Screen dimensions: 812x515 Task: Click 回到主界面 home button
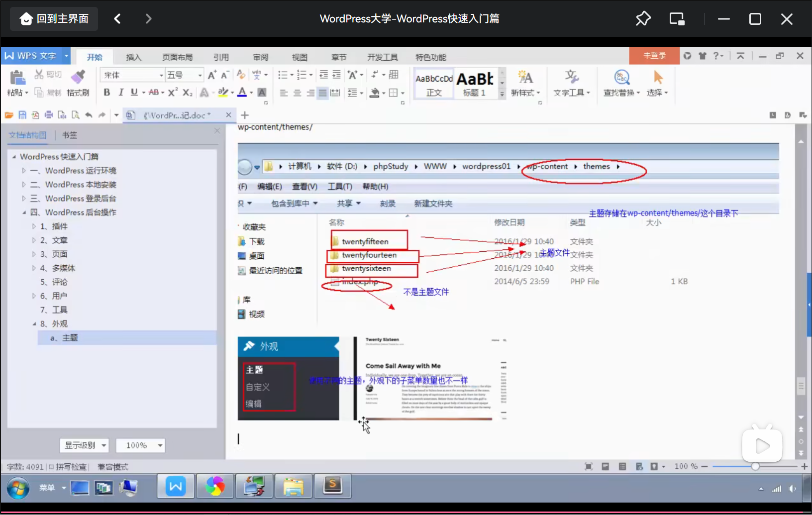[54, 19]
